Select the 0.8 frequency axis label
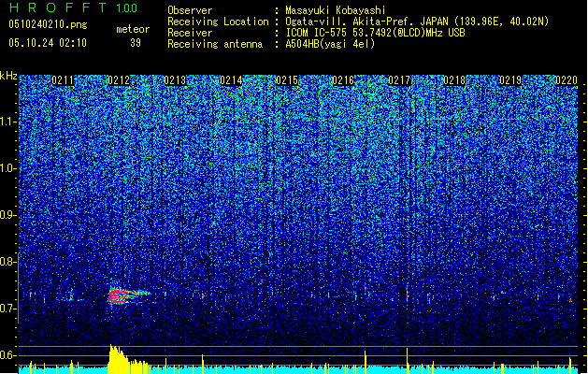This screenshot has width=588, height=374. pyautogui.click(x=8, y=262)
